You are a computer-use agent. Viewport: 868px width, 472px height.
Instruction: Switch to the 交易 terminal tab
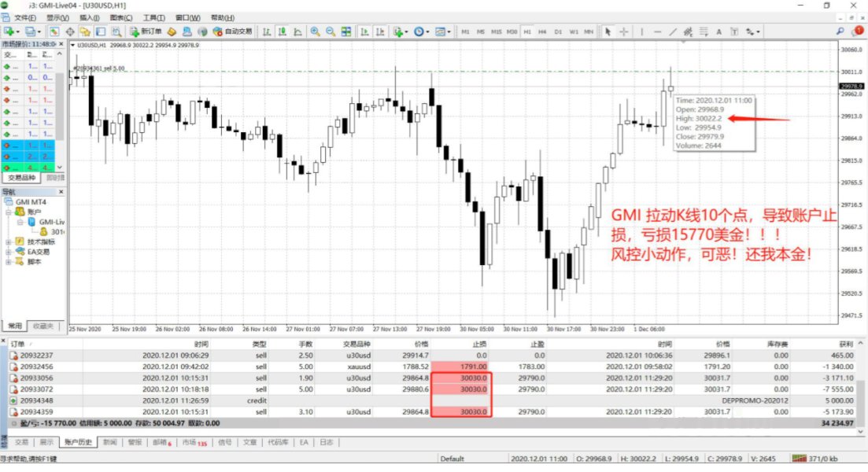21,442
